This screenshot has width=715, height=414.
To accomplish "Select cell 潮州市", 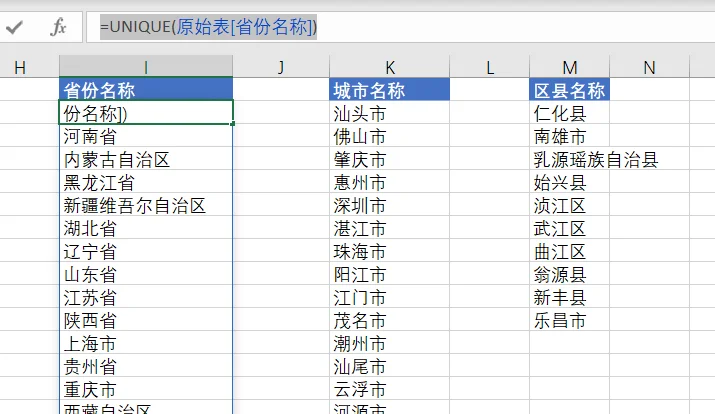I will click(x=389, y=342).
